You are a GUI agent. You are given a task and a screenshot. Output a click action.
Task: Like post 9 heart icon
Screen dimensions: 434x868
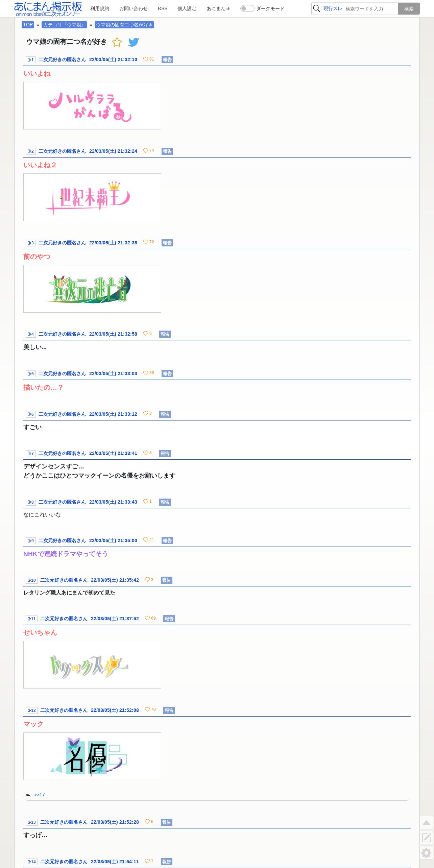[x=146, y=540]
